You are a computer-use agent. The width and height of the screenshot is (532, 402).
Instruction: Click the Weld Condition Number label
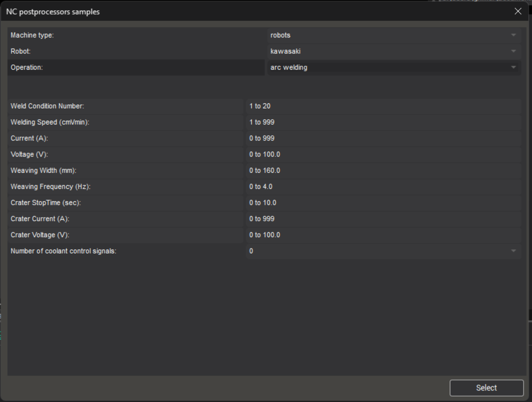point(47,106)
